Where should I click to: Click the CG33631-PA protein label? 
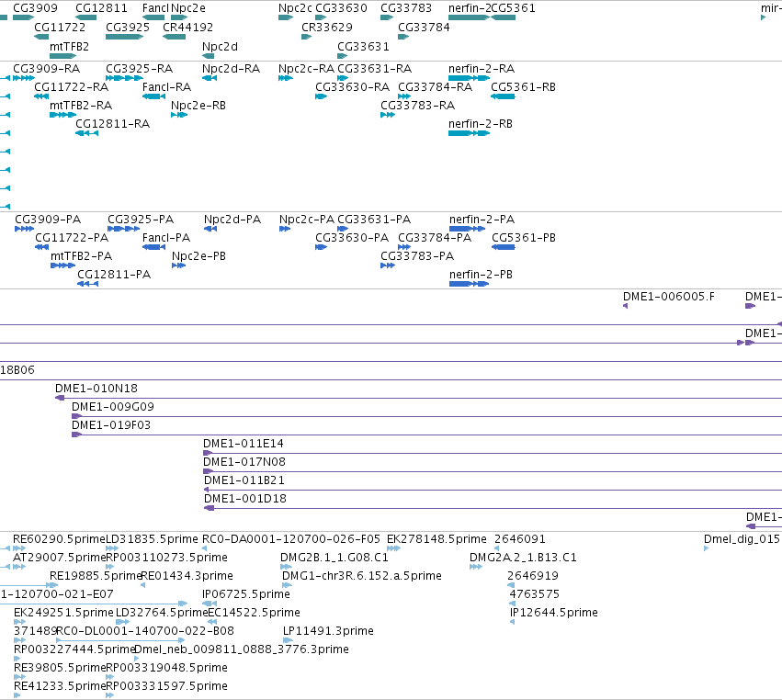374,220
